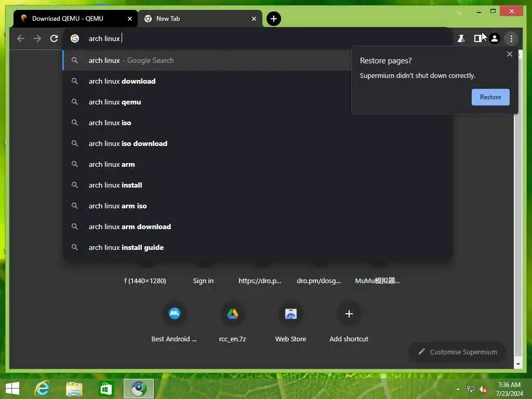Viewport: 532px width, 399px height.
Task: Click the page scrollbar down arrow
Action: [518, 364]
